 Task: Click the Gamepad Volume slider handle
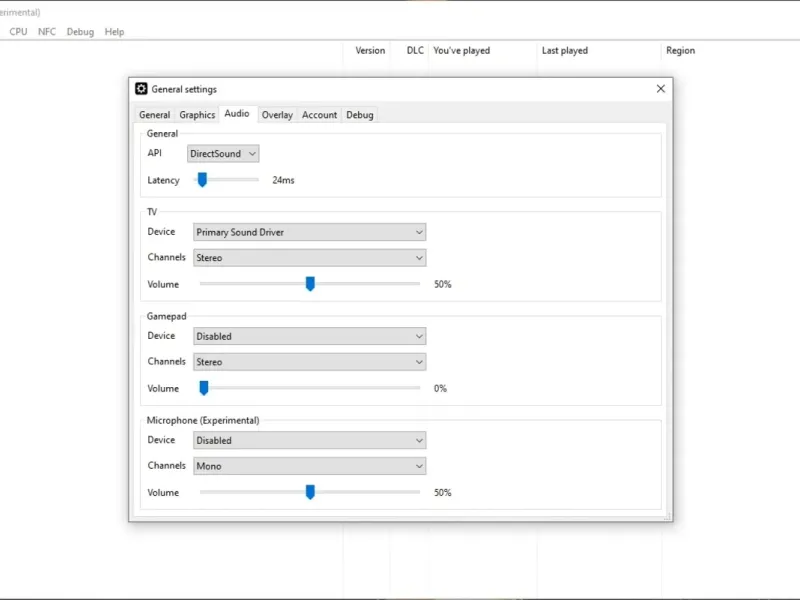tap(204, 388)
